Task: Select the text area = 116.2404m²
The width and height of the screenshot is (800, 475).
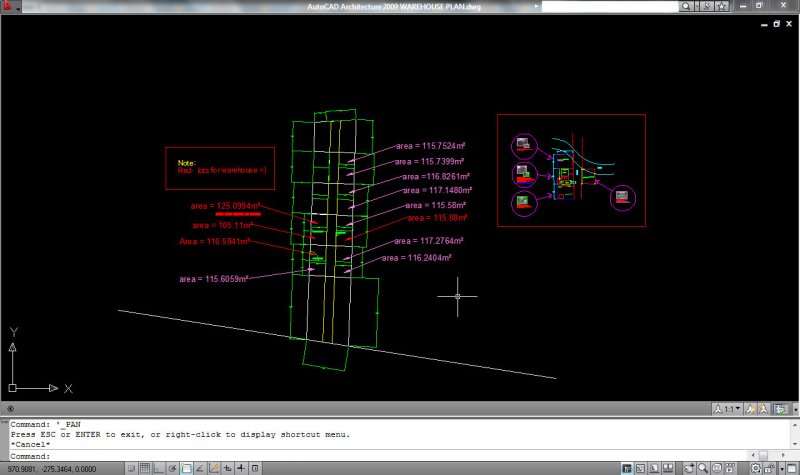Action: pyautogui.click(x=416, y=258)
